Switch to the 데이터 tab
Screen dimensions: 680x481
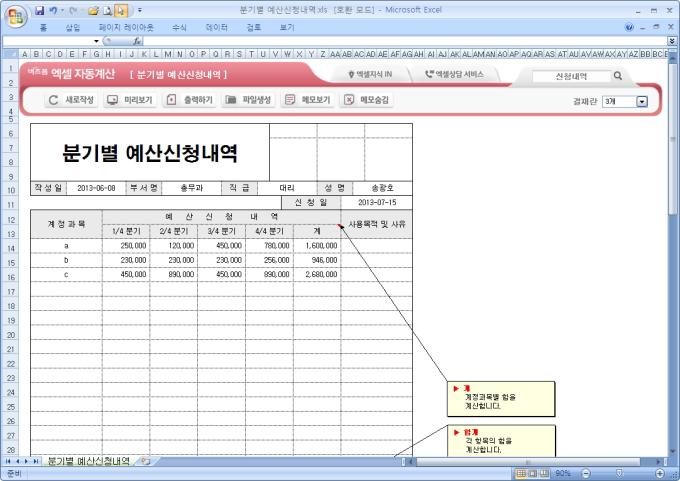click(216, 28)
